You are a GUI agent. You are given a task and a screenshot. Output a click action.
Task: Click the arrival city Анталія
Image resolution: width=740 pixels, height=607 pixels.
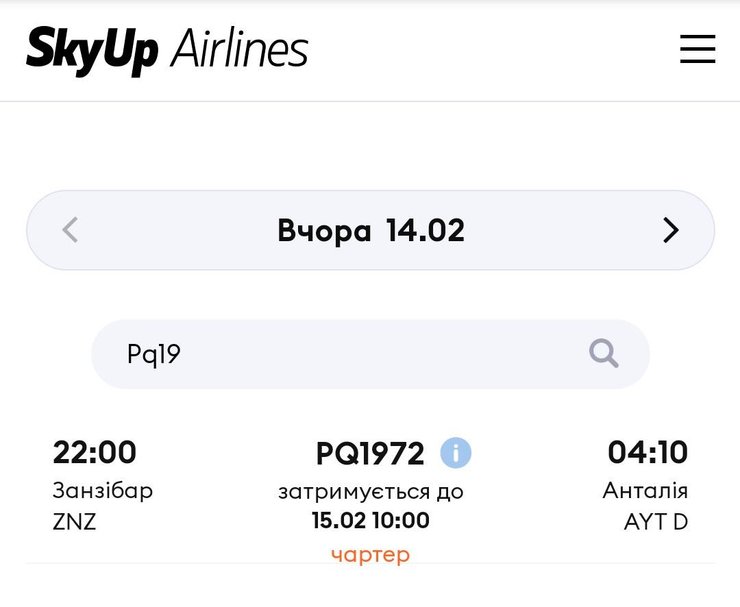tap(645, 491)
